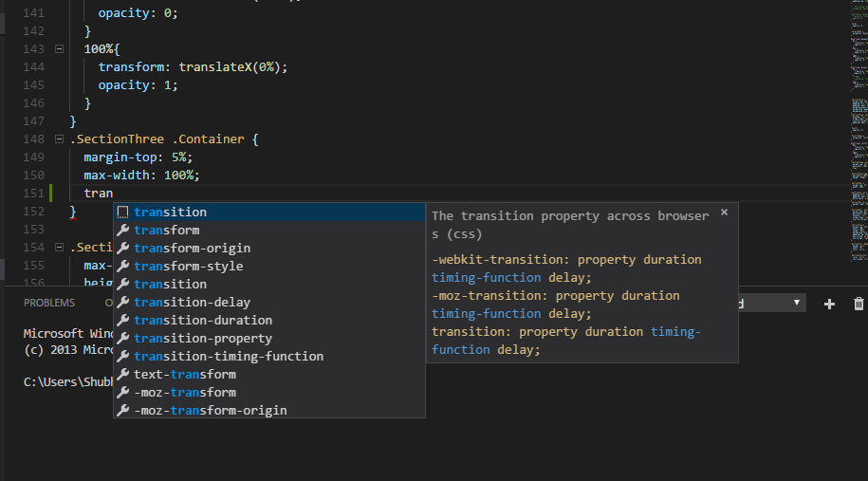This screenshot has width=868, height=481.
Task: Collapse the .SectionThree .Container rule fold
Action: tap(59, 139)
